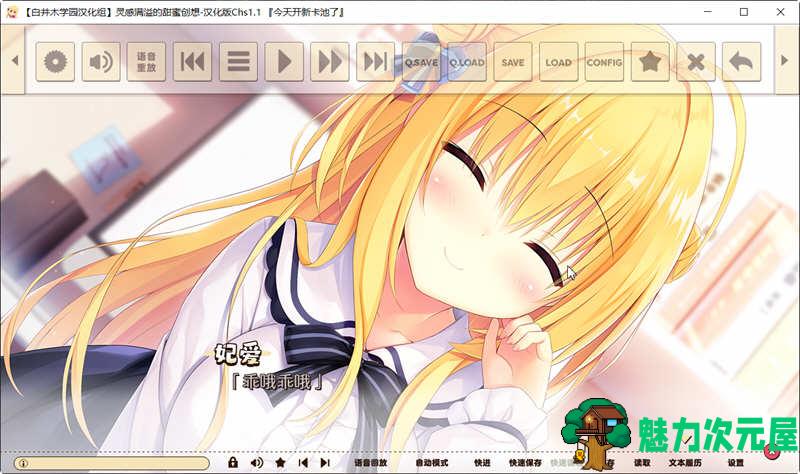Screen dimensions: 800x474
Task: Jump to previous scene with skip-back button
Action: pos(192,62)
